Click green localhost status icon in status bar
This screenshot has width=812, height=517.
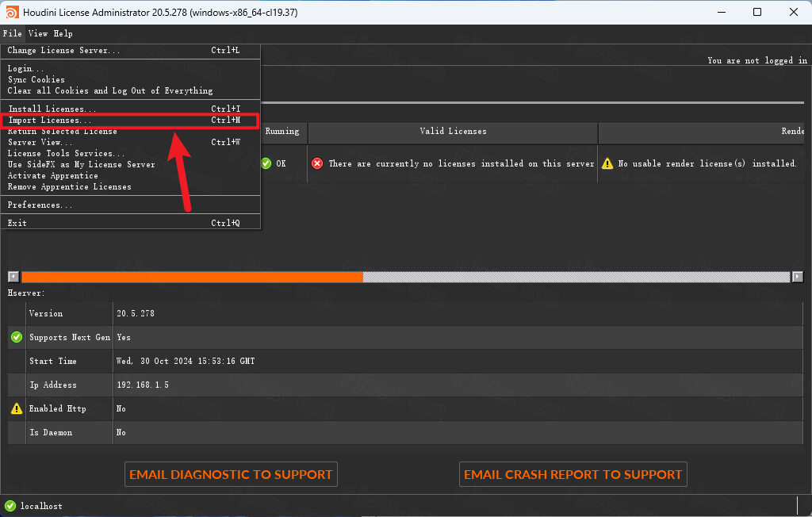(10, 506)
